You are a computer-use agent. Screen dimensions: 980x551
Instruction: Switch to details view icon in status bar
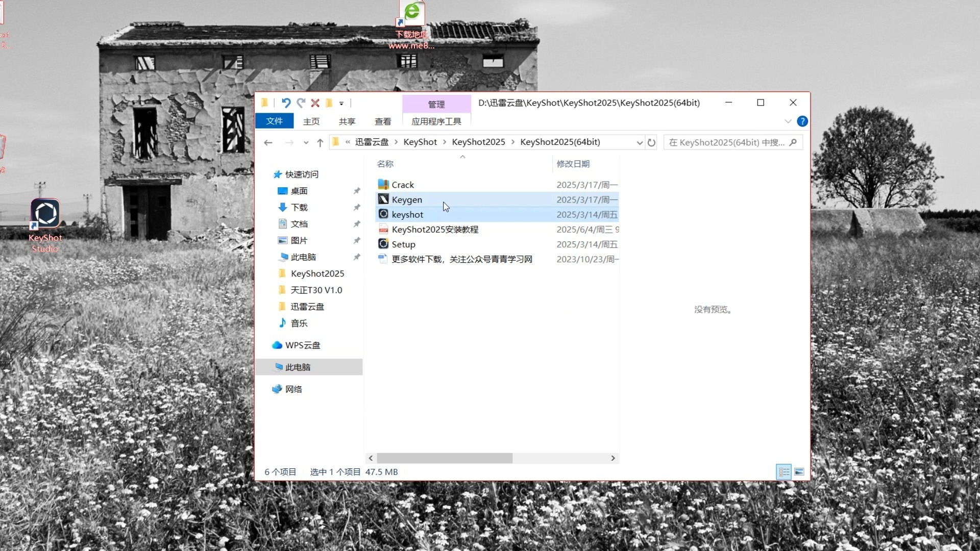(784, 472)
